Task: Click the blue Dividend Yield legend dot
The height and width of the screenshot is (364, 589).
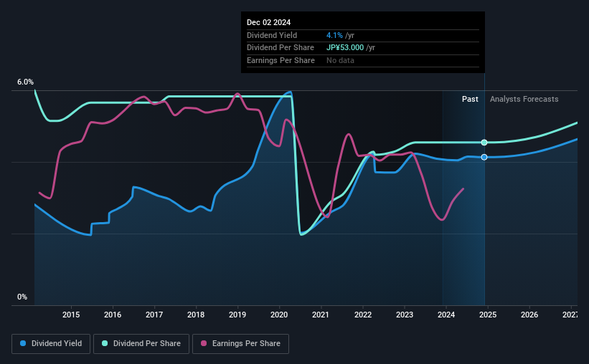Action: click(23, 343)
